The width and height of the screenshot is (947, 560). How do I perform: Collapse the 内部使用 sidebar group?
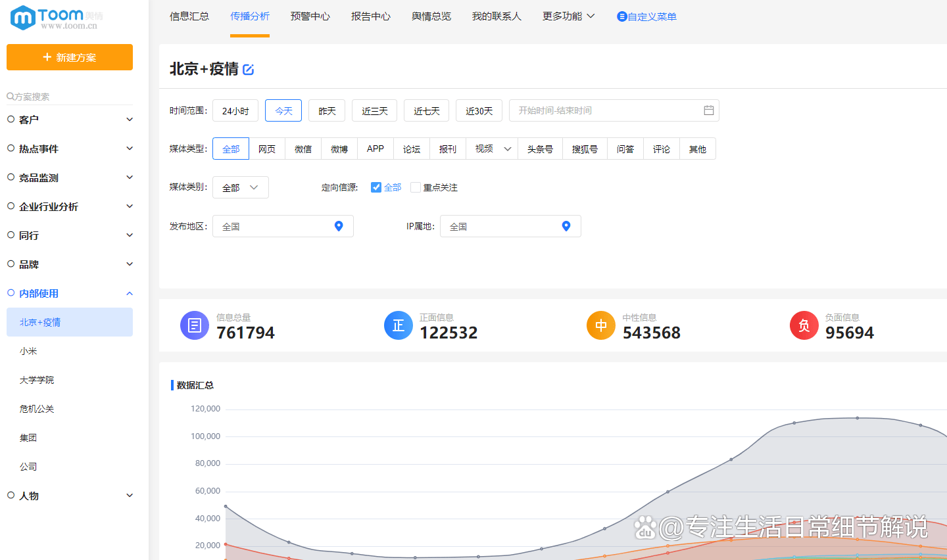(x=130, y=293)
